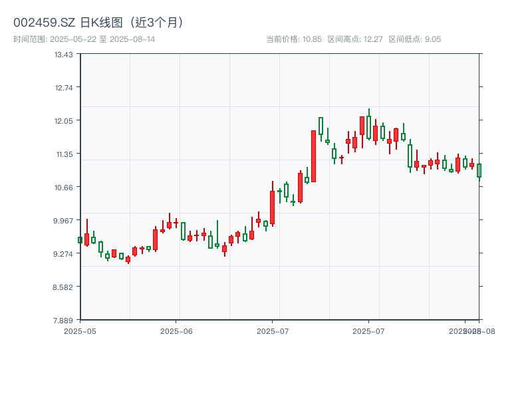Screen dimensions: 532x399
Task: Click the 10.66 price axis label
Action: coord(64,188)
